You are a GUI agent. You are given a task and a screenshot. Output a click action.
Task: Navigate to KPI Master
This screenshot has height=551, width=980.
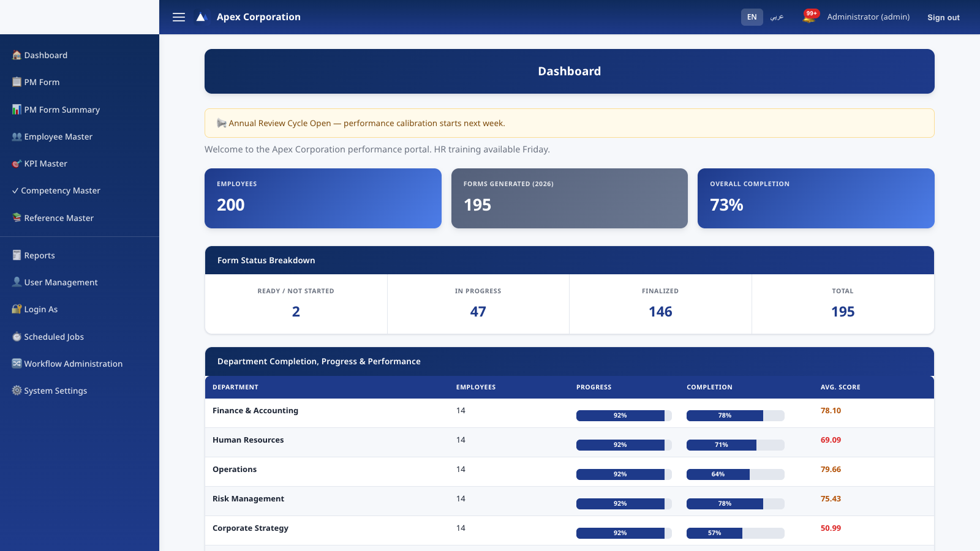[x=80, y=163]
